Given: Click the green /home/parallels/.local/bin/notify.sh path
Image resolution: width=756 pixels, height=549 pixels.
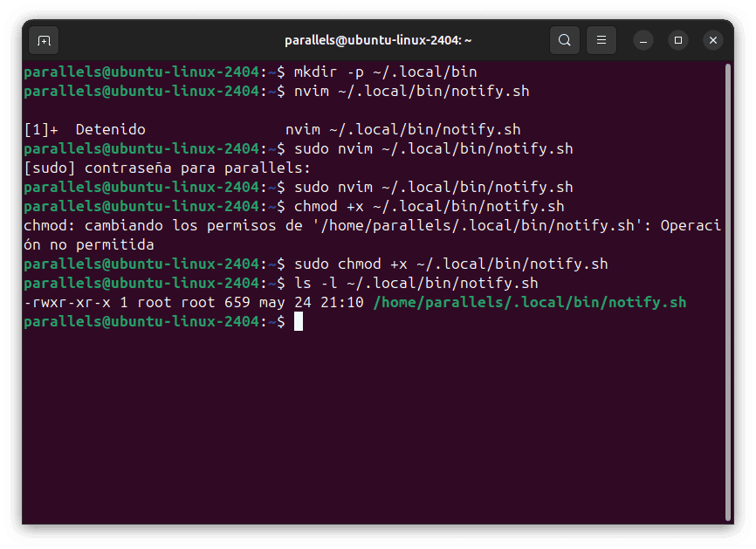Looking at the screenshot, I should 529,303.
